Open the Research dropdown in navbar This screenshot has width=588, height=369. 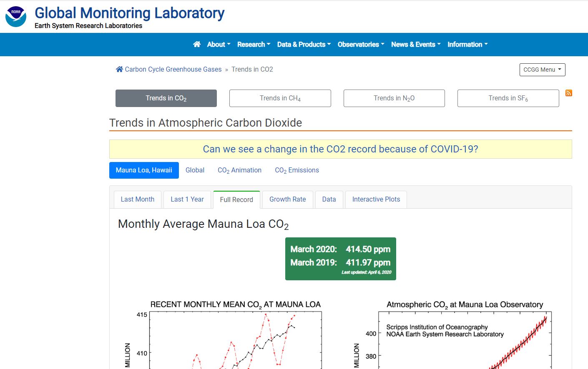pos(254,45)
